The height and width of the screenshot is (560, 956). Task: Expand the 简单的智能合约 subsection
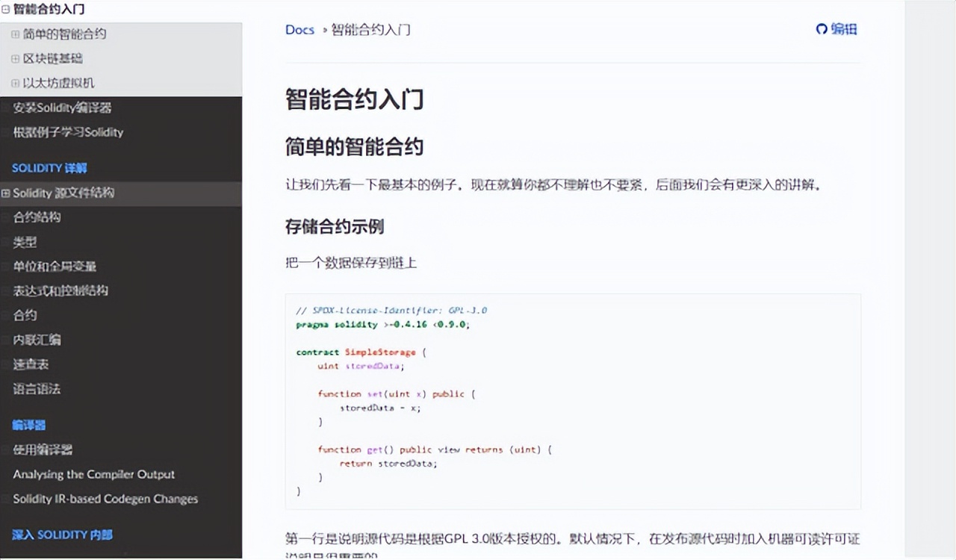point(16,34)
